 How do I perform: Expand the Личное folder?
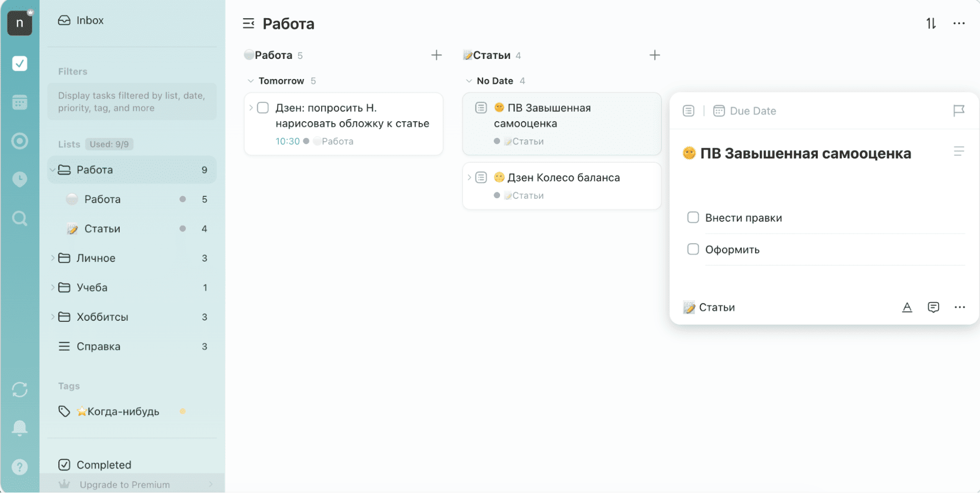coord(52,258)
